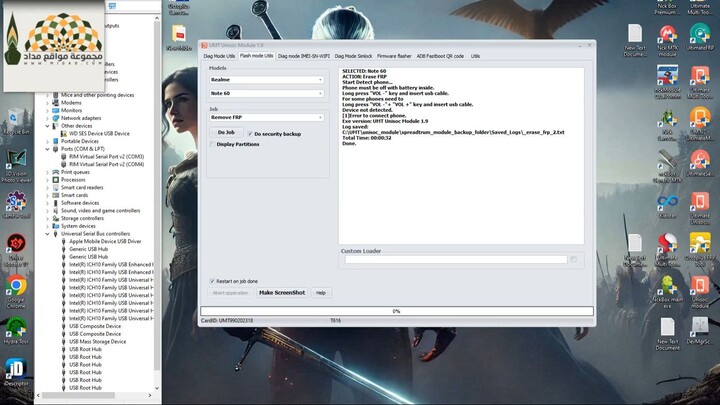720x405 pixels.
Task: Open the UltimateSa desktop shortcut
Action: click(700, 164)
